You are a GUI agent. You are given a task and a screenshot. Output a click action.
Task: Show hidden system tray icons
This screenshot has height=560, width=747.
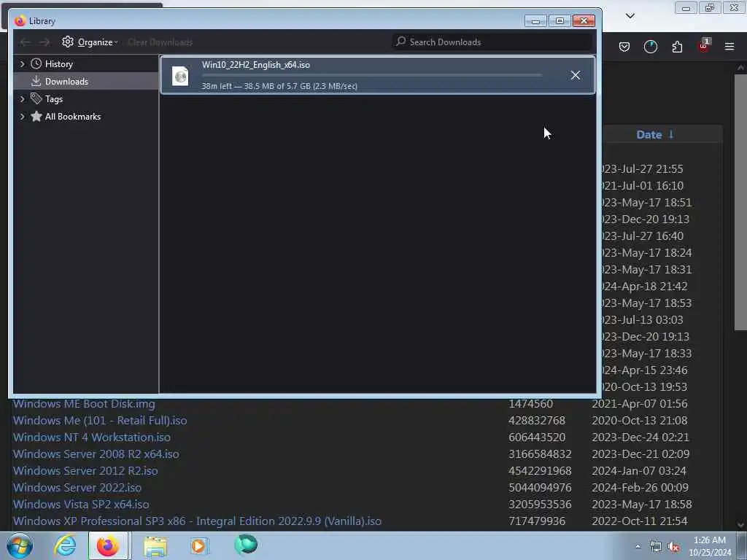pos(638,547)
